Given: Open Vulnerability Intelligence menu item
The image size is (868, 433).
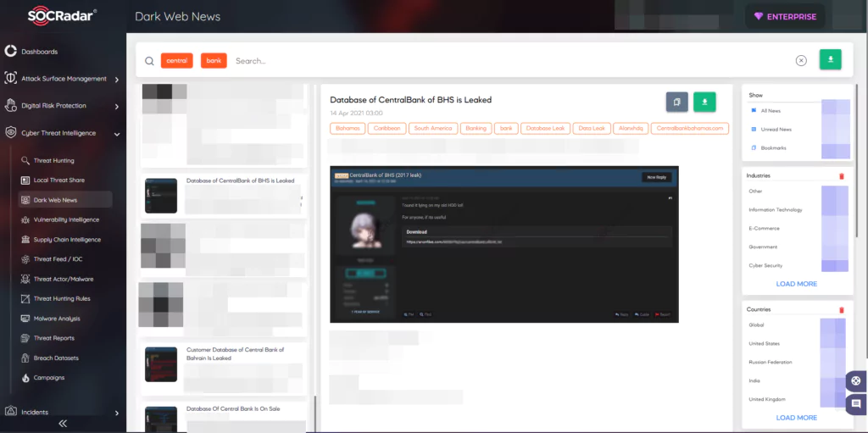Looking at the screenshot, I should tap(66, 219).
